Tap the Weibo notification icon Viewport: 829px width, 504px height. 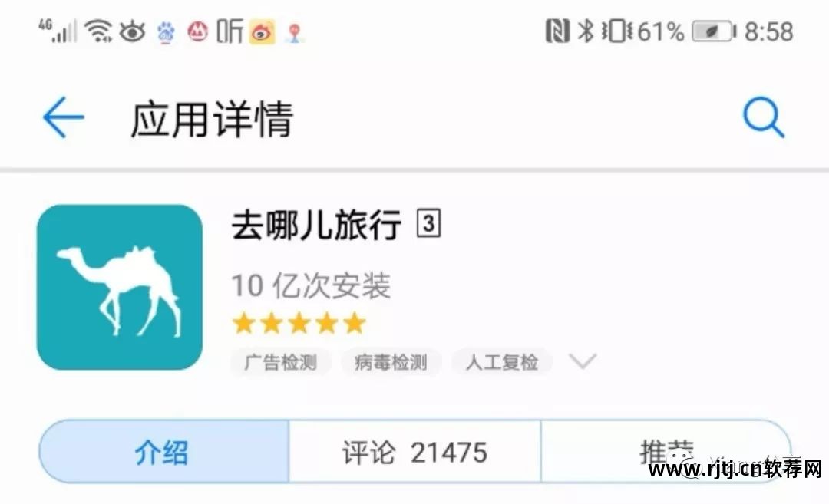pyautogui.click(x=263, y=31)
